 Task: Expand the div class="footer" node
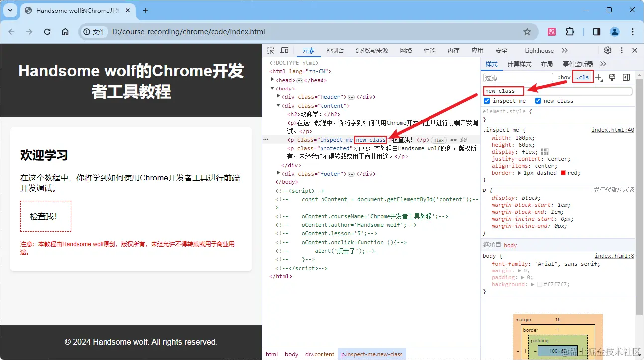278,173
